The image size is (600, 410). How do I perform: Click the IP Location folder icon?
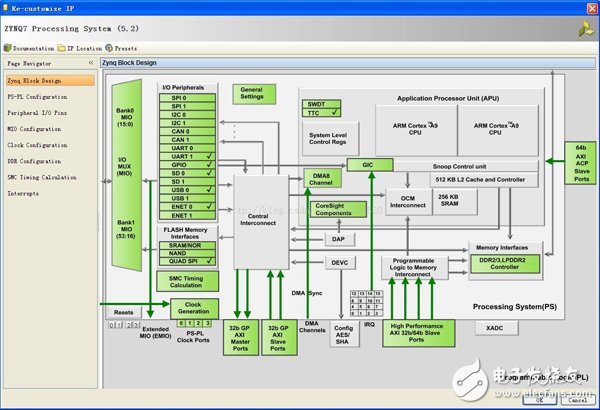click(x=63, y=47)
